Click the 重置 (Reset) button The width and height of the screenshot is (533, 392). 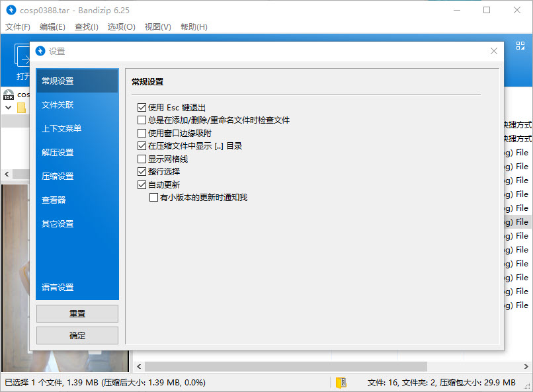tap(77, 313)
